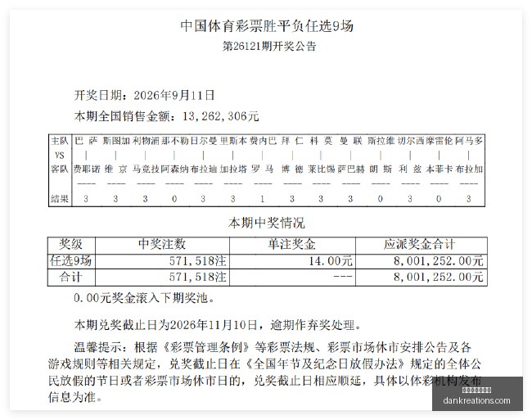Viewport: 532px width, 420px height.
Task: Click away team 维京
Action: [115, 169]
